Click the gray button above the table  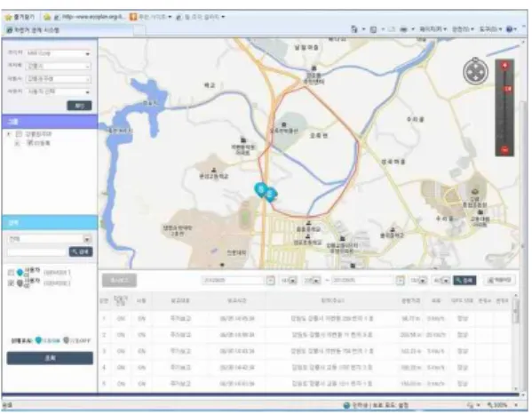click(119, 281)
